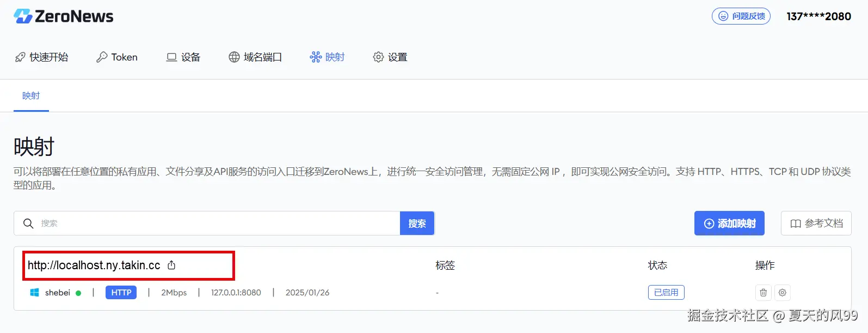Click the 操作 column header
Screen dimensions: 868x333
765,265
